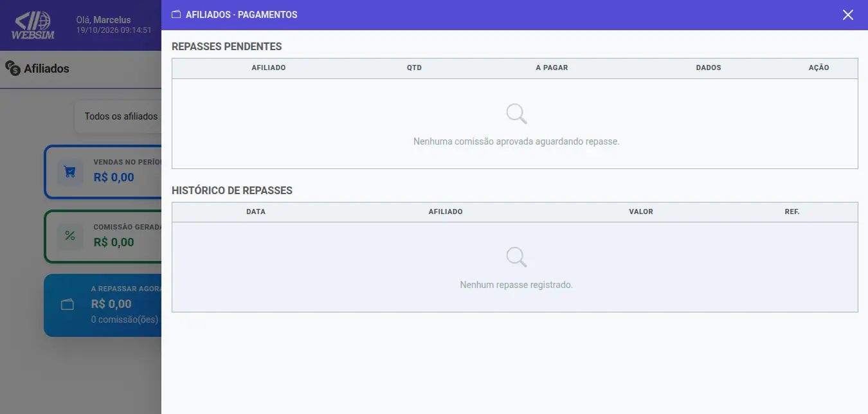Click the coins icon next to Afiliados heading
Image resolution: width=868 pixels, height=414 pixels.
pyautogui.click(x=12, y=67)
